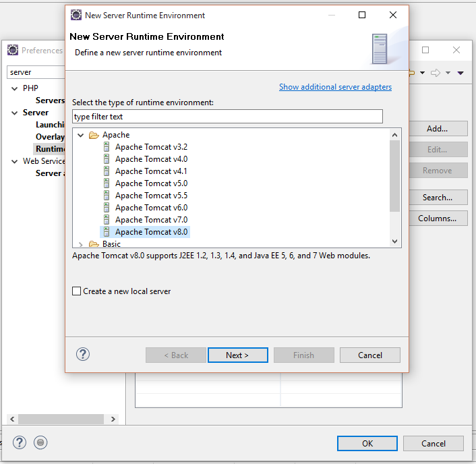
Task: Click OK in the Preferences window
Action: point(367,444)
